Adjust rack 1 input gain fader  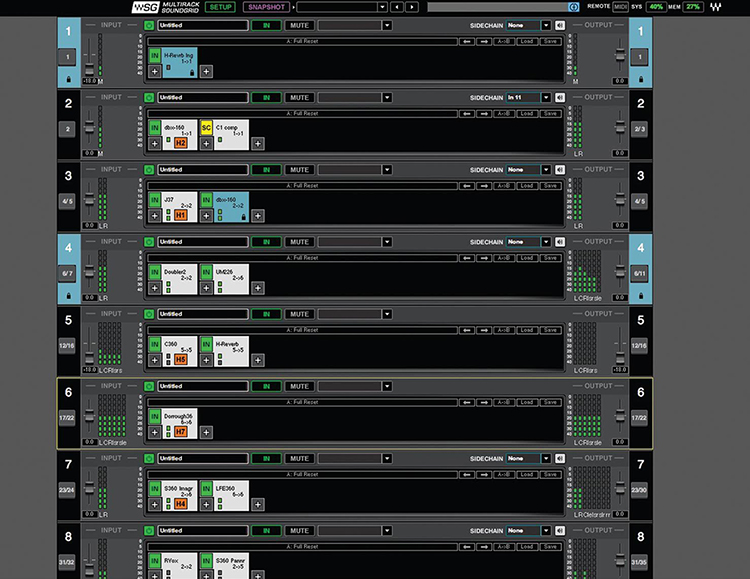click(89, 69)
